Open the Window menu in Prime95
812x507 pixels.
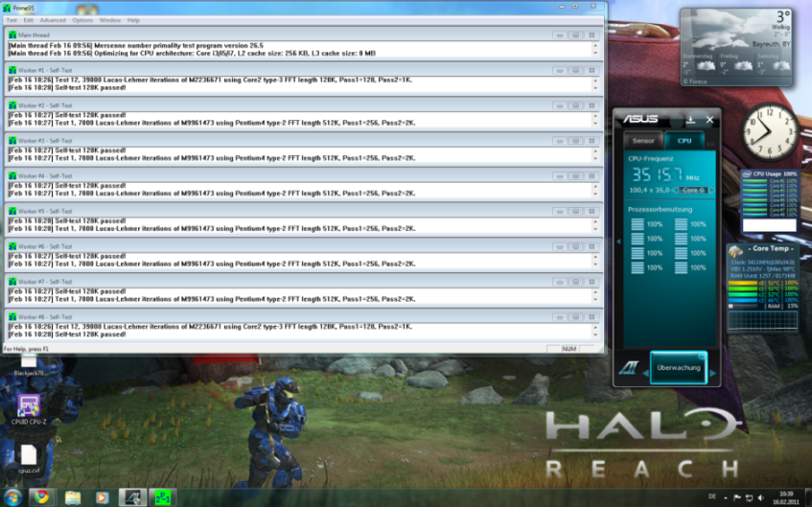110,20
